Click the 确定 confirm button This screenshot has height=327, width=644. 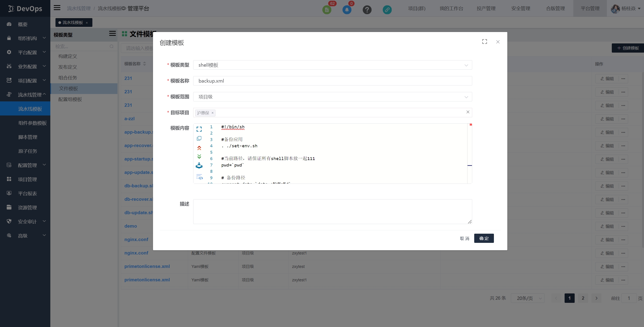(484, 238)
